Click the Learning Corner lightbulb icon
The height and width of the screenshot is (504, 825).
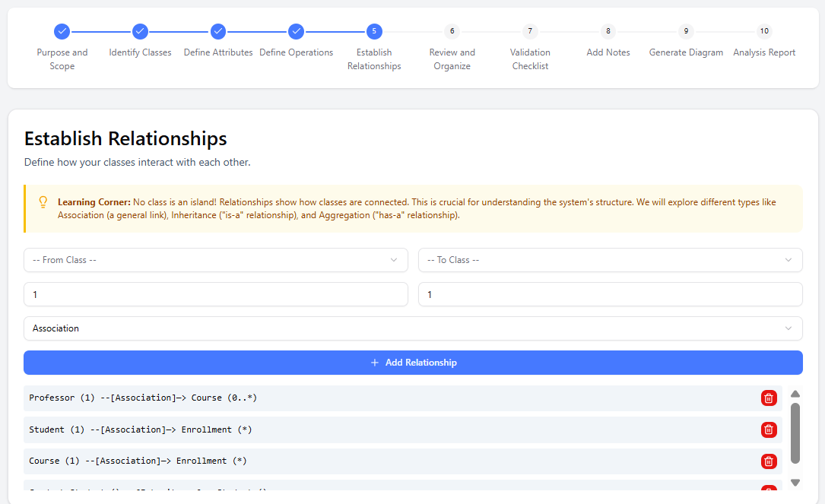coord(43,202)
